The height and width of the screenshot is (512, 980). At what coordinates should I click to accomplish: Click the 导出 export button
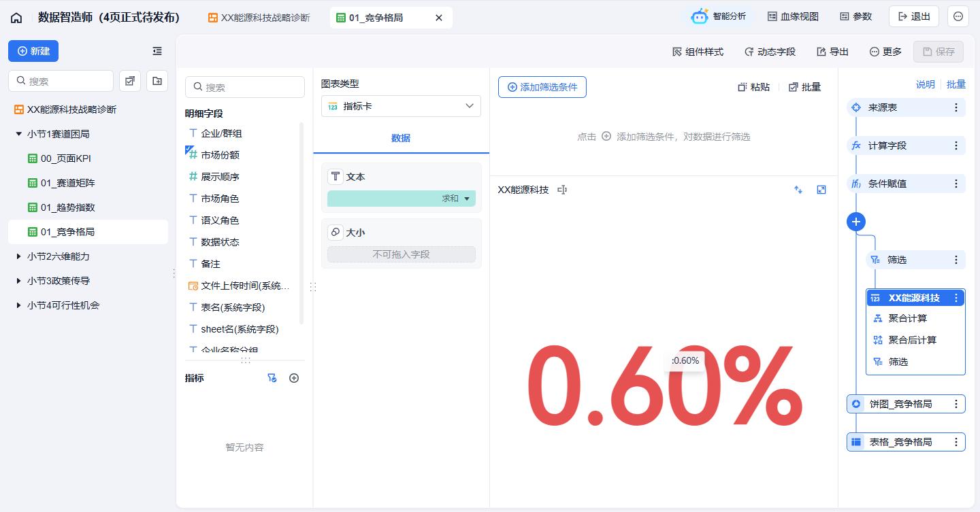(832, 52)
